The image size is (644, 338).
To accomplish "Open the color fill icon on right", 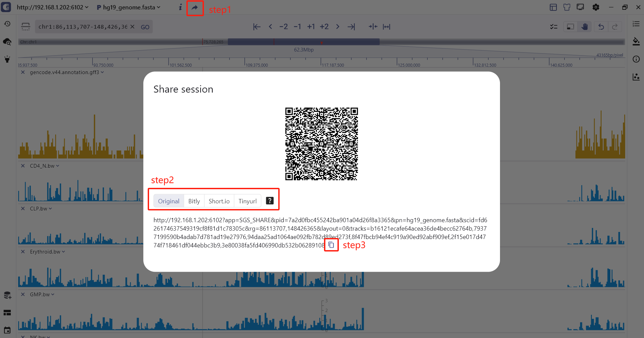I will pos(636,41).
